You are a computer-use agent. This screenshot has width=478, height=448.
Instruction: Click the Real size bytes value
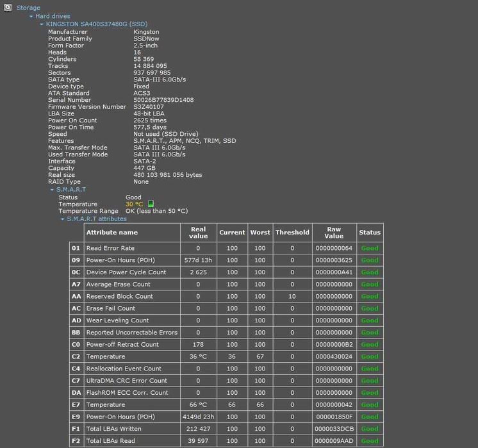168,175
